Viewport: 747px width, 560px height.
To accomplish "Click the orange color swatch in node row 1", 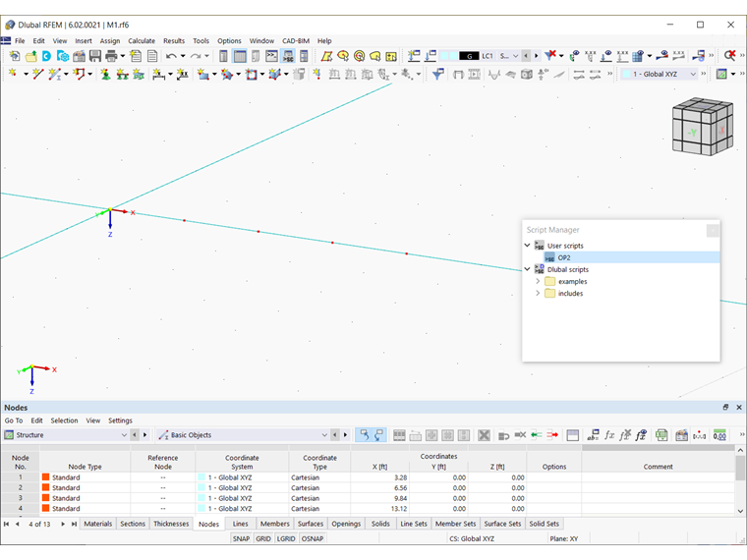I will tap(46, 477).
